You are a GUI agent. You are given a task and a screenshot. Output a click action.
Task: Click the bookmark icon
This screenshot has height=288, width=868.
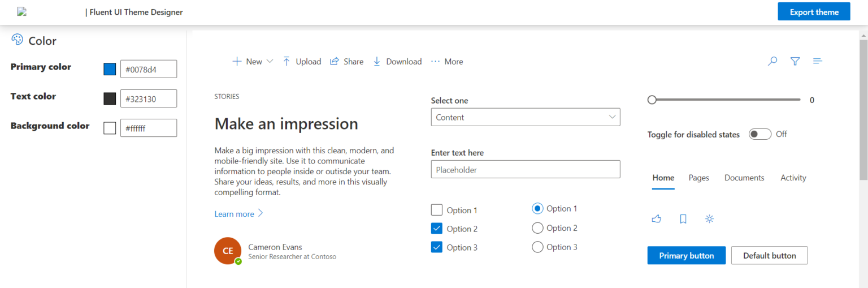pos(683,219)
